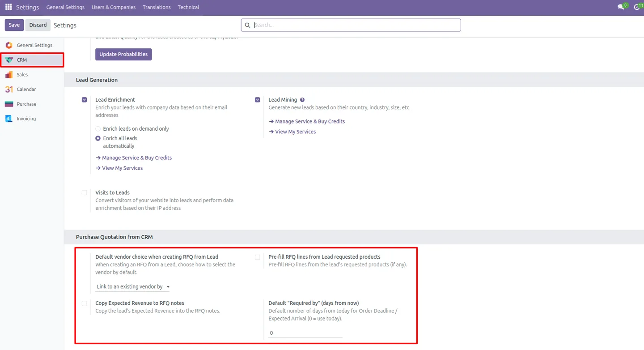Open the Technical menu
Viewport: 644px width, 350px height.
[x=188, y=7]
